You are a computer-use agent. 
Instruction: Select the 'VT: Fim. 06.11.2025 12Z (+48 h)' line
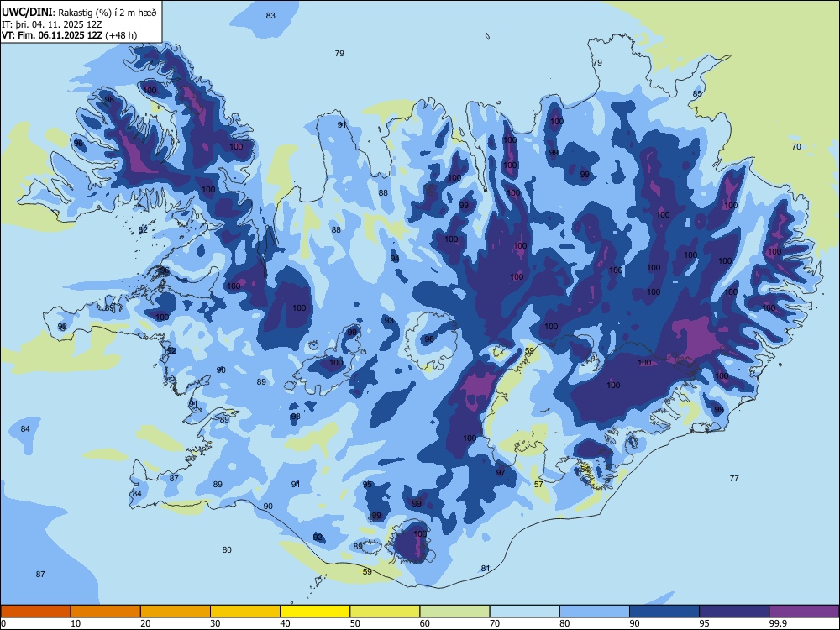69,35
